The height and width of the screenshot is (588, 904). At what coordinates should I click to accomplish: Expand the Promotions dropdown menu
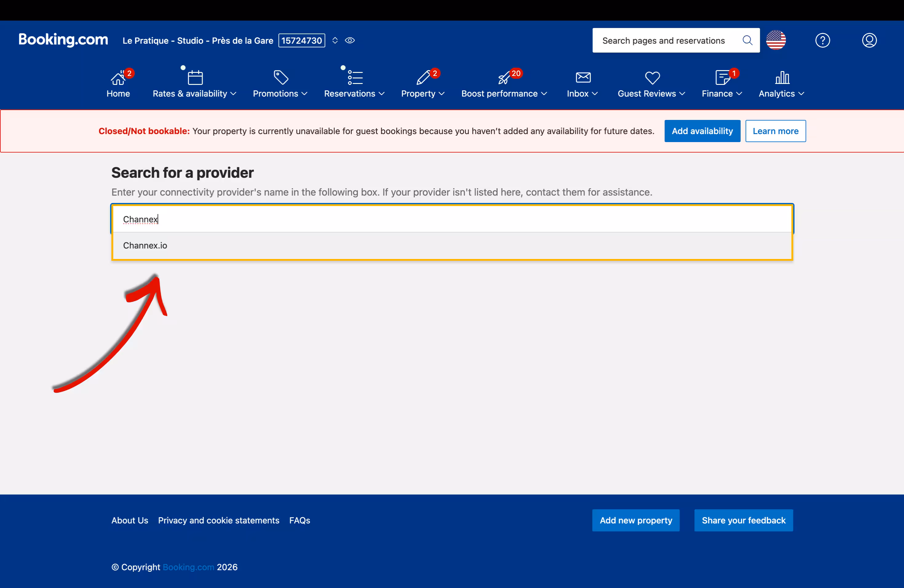pos(280,93)
